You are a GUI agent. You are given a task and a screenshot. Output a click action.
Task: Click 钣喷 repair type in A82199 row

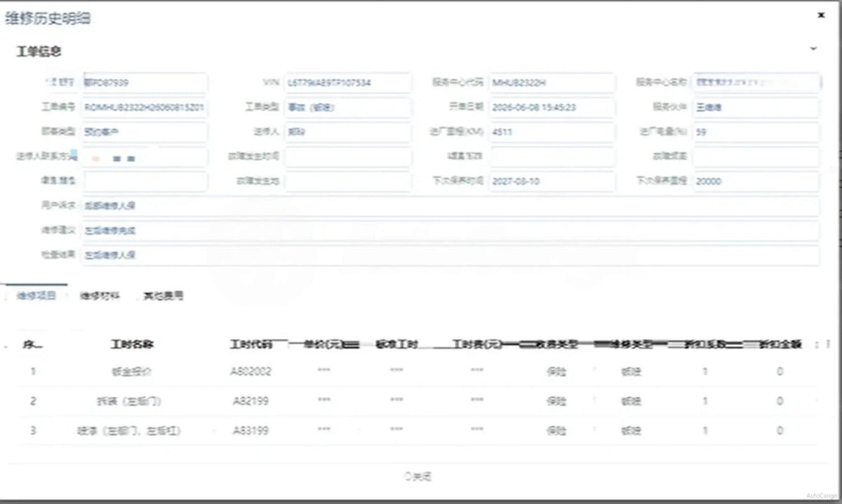pyautogui.click(x=631, y=401)
